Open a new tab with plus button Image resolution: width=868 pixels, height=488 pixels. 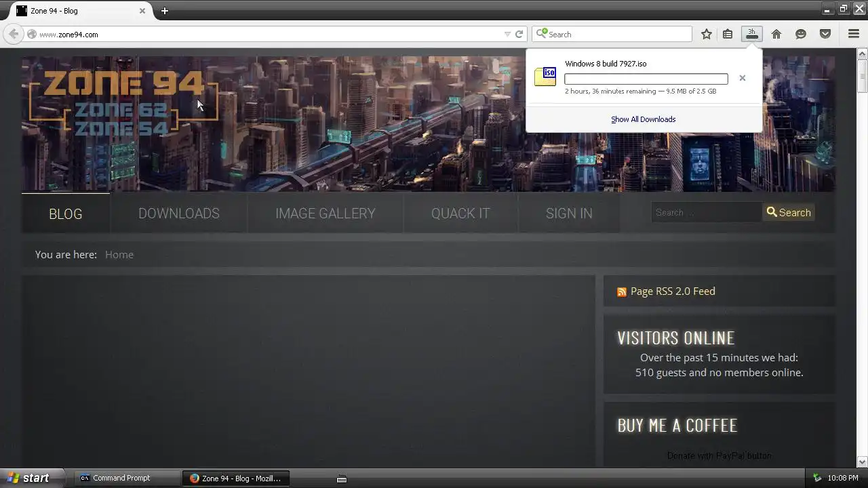[165, 11]
